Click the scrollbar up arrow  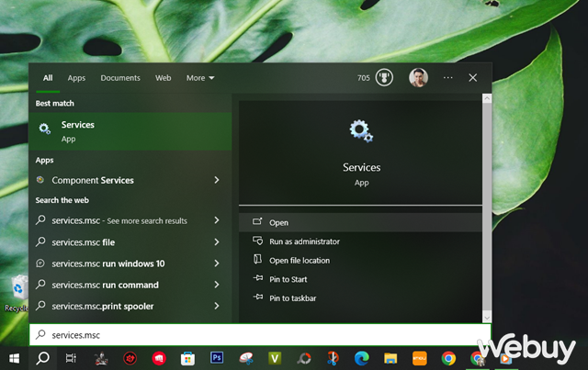pos(487,98)
